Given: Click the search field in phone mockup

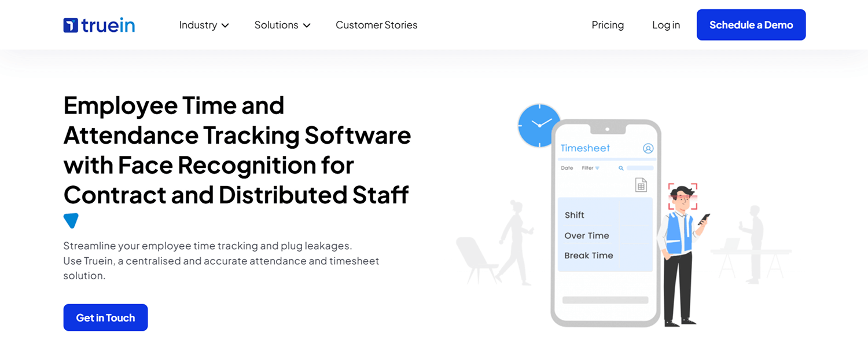Looking at the screenshot, I should (x=640, y=168).
